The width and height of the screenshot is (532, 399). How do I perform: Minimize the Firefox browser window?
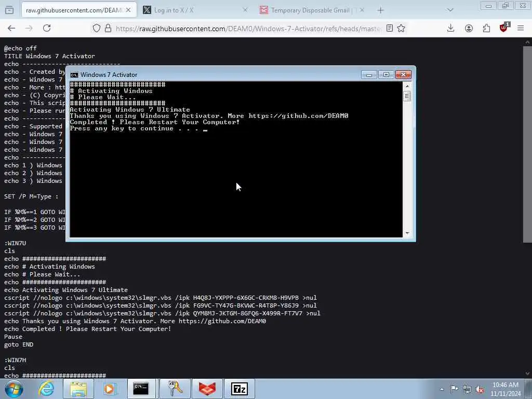click(x=488, y=5)
